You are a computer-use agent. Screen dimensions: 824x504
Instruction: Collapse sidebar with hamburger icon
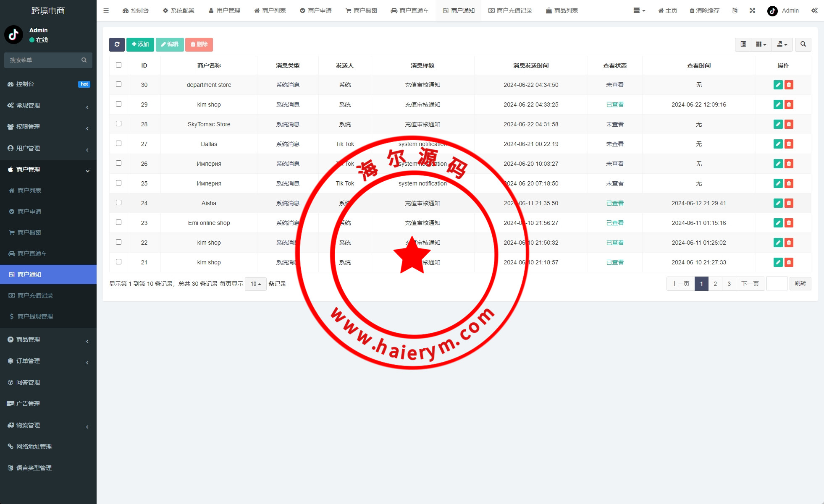click(106, 10)
